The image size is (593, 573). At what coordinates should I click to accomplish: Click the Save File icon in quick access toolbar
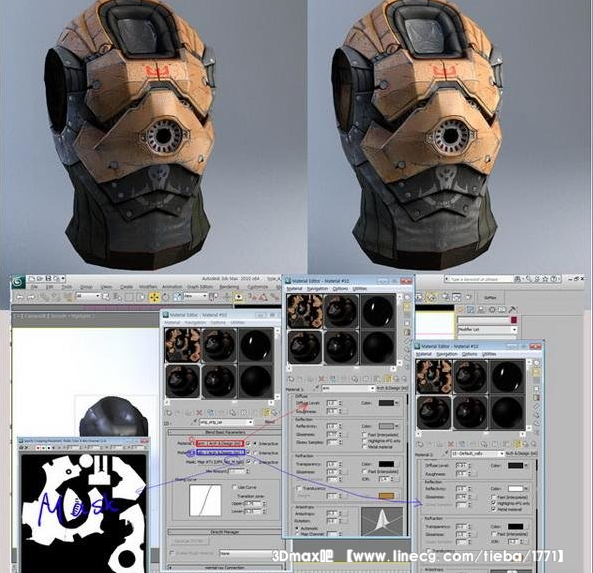tap(48, 279)
